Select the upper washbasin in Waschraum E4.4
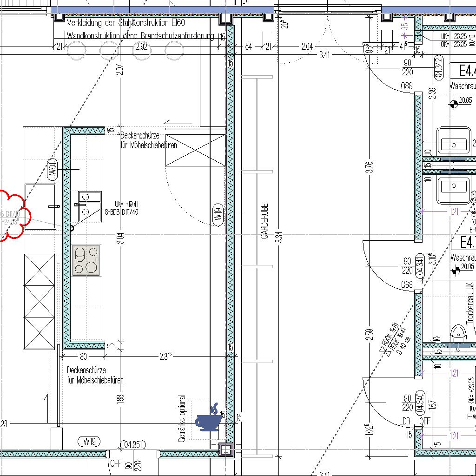 coord(453,144)
